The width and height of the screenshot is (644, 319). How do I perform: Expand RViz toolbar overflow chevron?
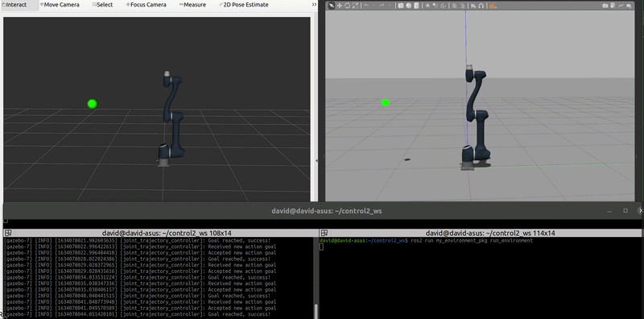click(x=314, y=5)
